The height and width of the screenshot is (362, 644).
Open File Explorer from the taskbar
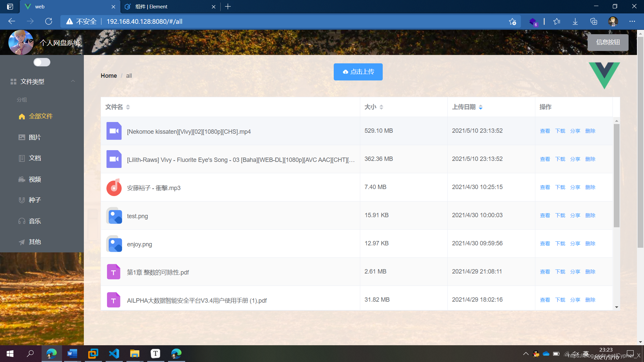click(x=135, y=354)
